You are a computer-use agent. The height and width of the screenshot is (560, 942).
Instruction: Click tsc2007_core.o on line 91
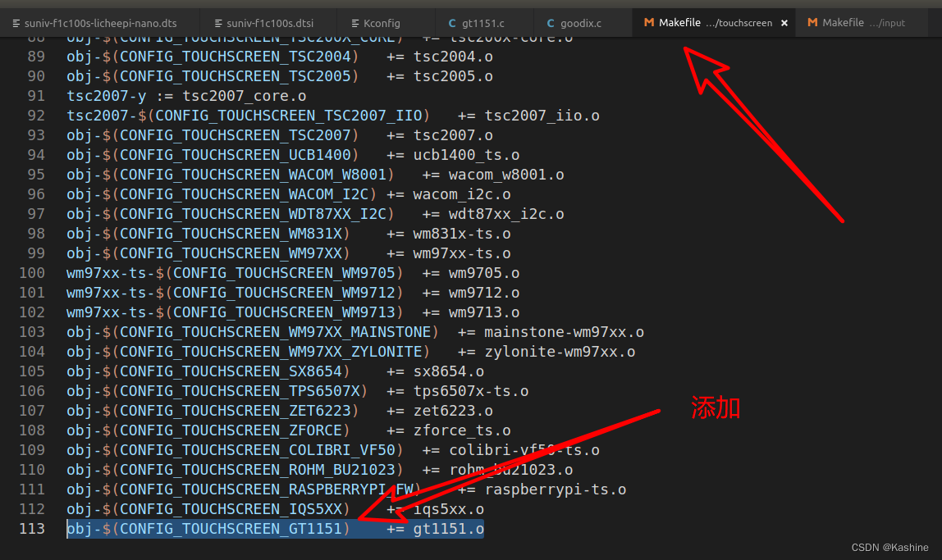244,96
